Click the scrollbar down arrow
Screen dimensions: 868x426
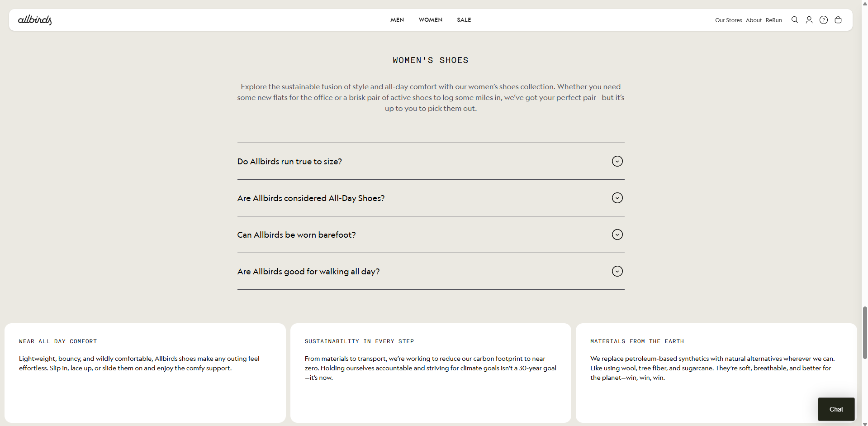pyautogui.click(x=865, y=424)
